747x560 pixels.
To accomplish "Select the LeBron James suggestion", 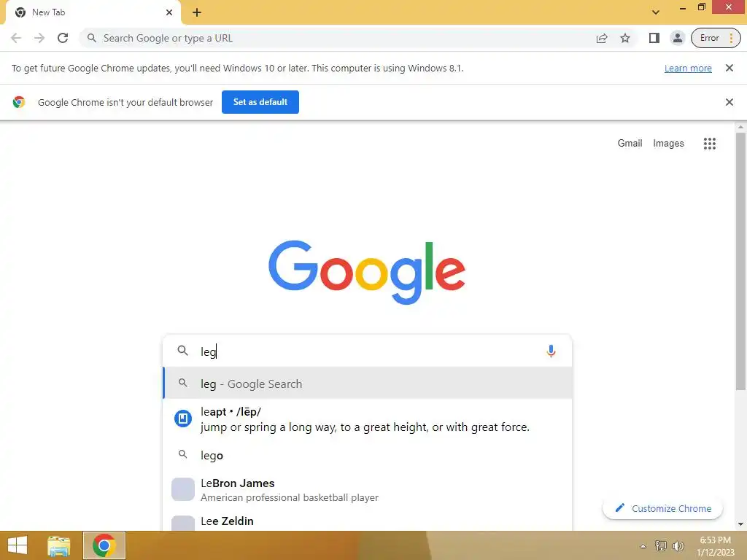I will pos(367,489).
